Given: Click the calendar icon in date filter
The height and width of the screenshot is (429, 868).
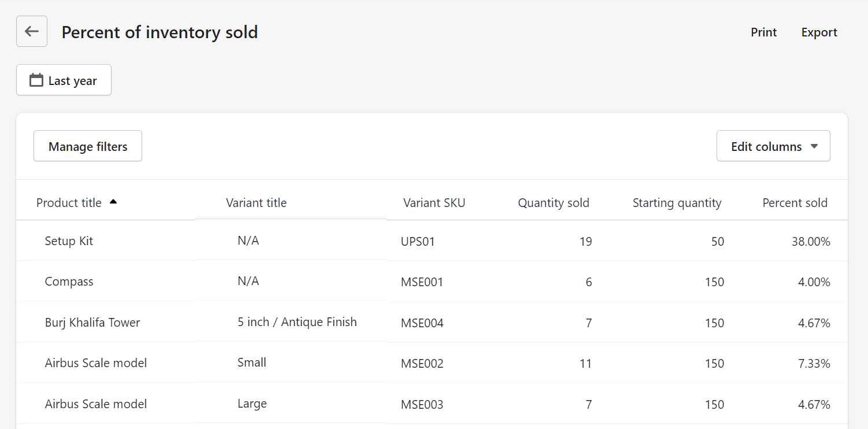Looking at the screenshot, I should (36, 80).
